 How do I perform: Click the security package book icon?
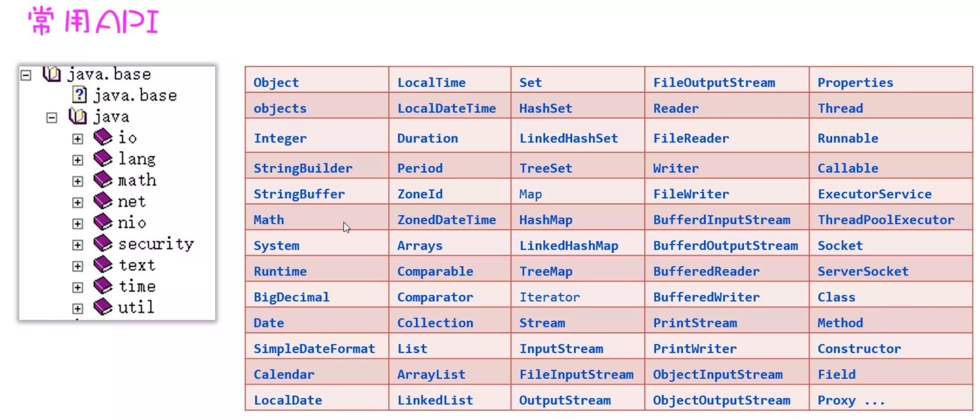point(103,243)
